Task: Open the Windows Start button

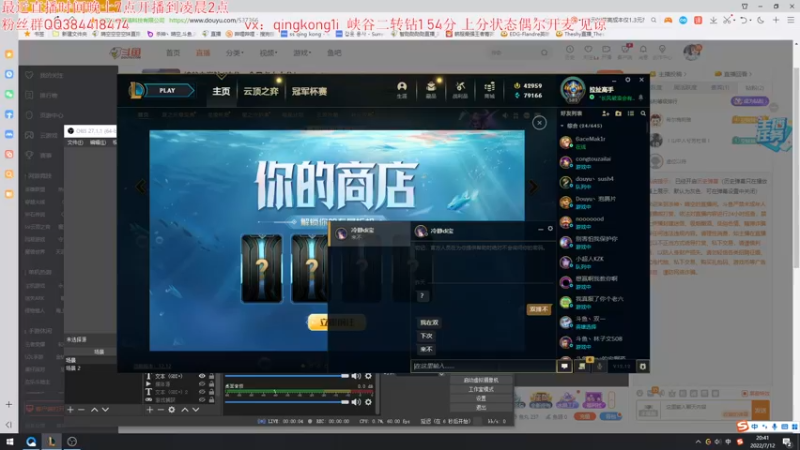Action: click(10, 442)
